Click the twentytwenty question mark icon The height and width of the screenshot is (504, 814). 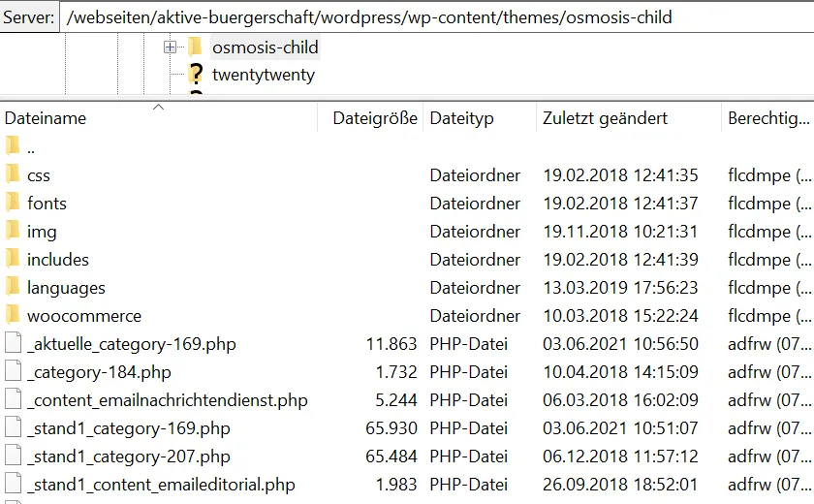pyautogui.click(x=196, y=75)
